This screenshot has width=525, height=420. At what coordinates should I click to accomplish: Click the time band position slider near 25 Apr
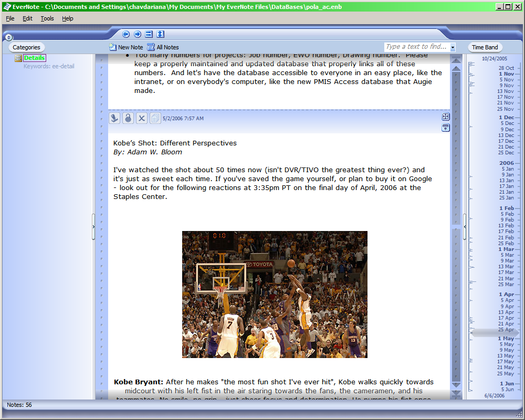pyautogui.click(x=495, y=333)
